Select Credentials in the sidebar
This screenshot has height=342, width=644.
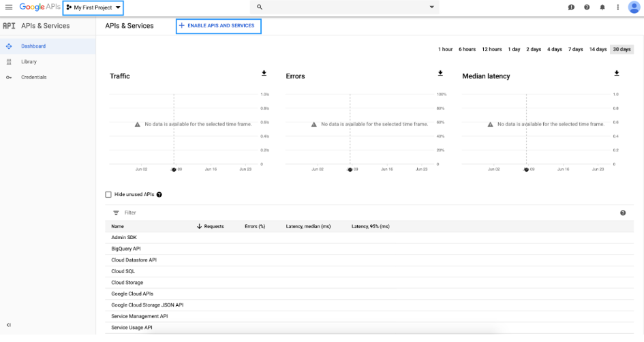[48, 77]
